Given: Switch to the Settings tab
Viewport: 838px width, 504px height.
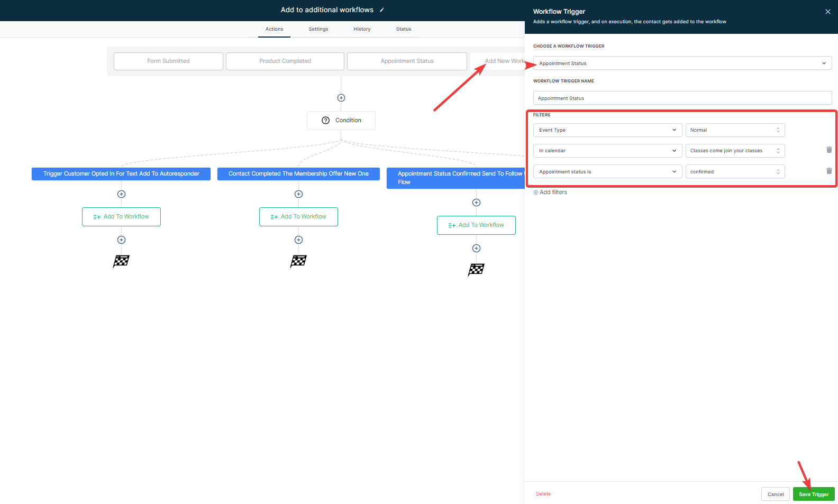Looking at the screenshot, I should pyautogui.click(x=318, y=29).
